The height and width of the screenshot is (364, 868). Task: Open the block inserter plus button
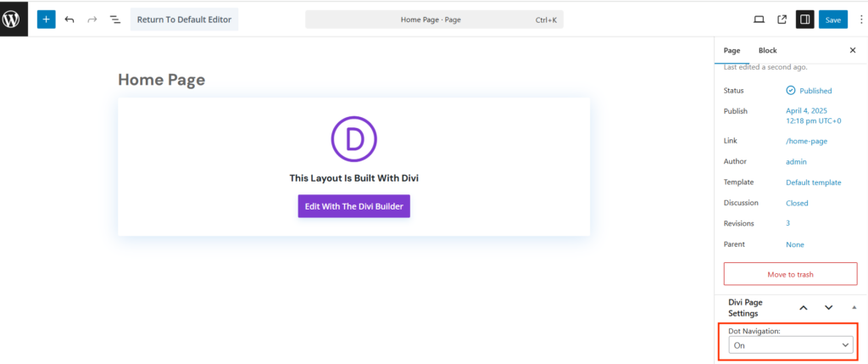coord(46,20)
